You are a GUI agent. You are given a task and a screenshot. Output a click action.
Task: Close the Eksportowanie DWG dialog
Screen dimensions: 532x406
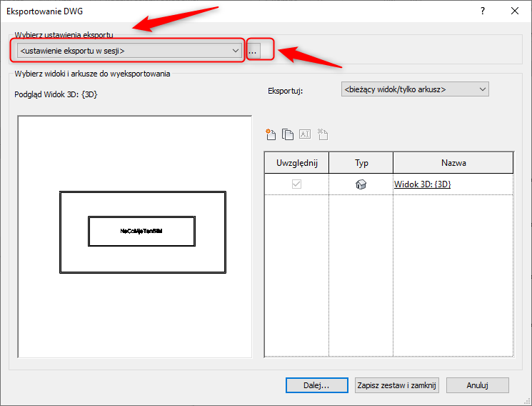click(515, 11)
